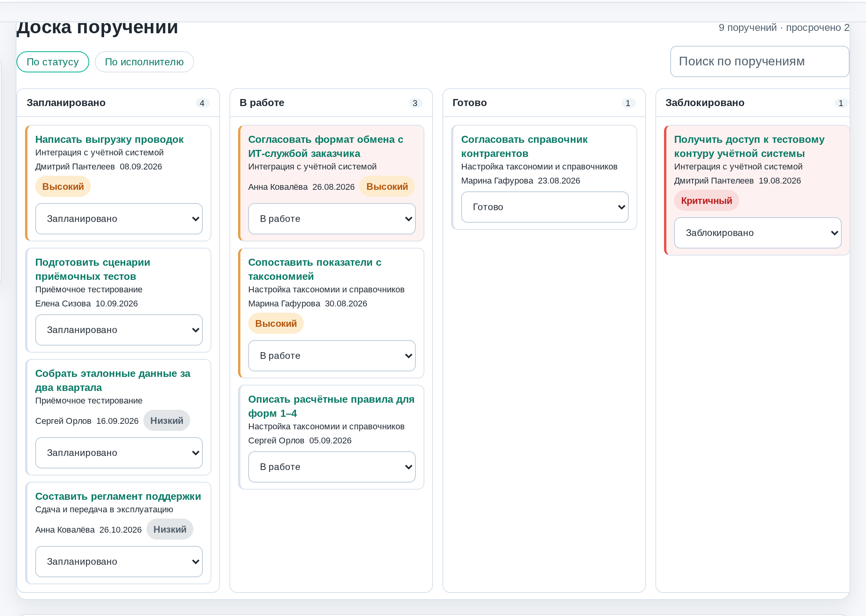Open task «Подготовить сценарии приёмочных тестов»
Image resolution: width=866 pixels, height=616 pixels.
(x=93, y=269)
